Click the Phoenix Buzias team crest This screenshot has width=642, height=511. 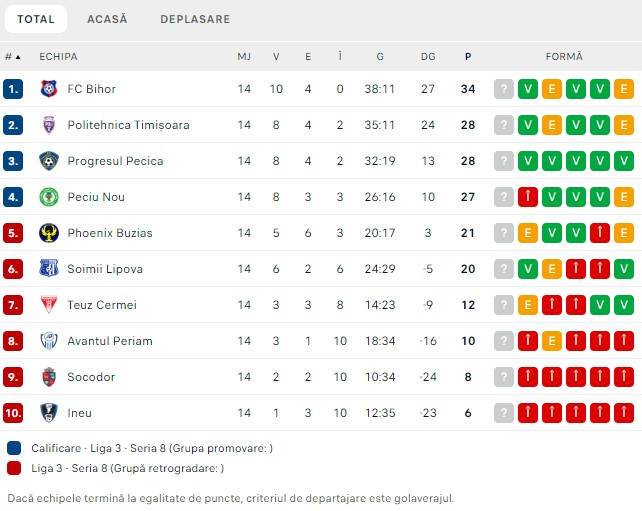tap(49, 233)
